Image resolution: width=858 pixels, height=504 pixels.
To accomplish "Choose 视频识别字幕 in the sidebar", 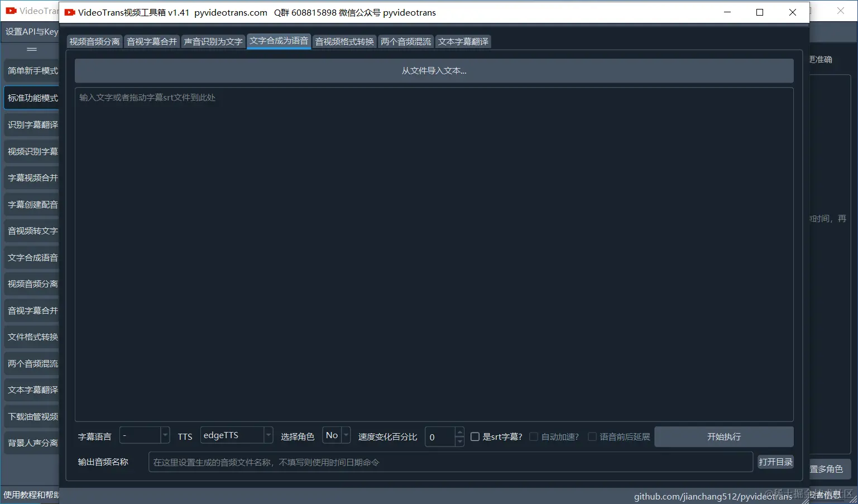I will (32, 151).
